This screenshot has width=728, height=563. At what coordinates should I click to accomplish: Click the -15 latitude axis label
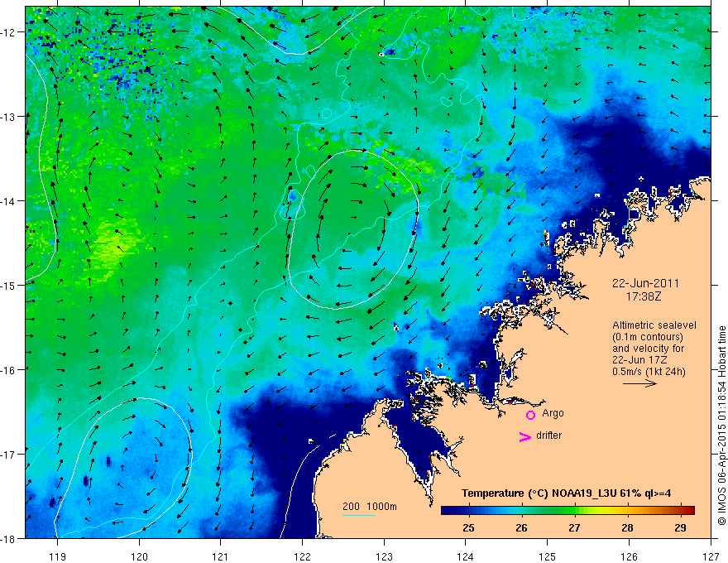click(9, 285)
